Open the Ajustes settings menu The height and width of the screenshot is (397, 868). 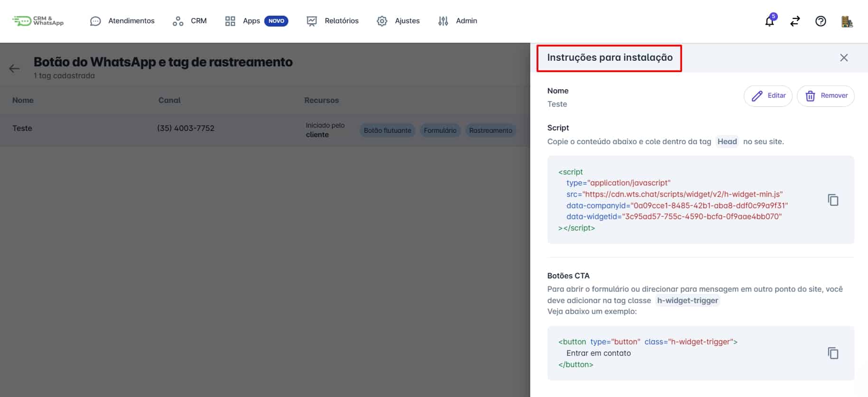398,21
